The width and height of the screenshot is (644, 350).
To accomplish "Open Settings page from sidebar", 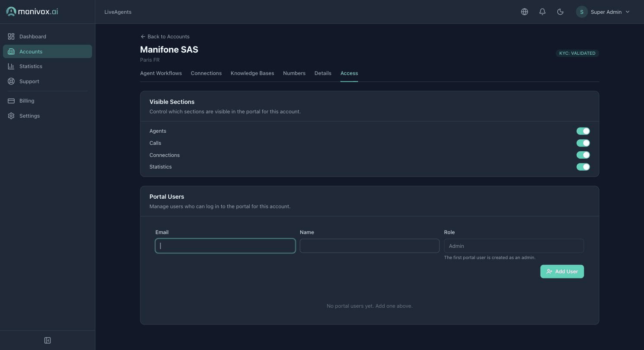I will [x=47, y=116].
